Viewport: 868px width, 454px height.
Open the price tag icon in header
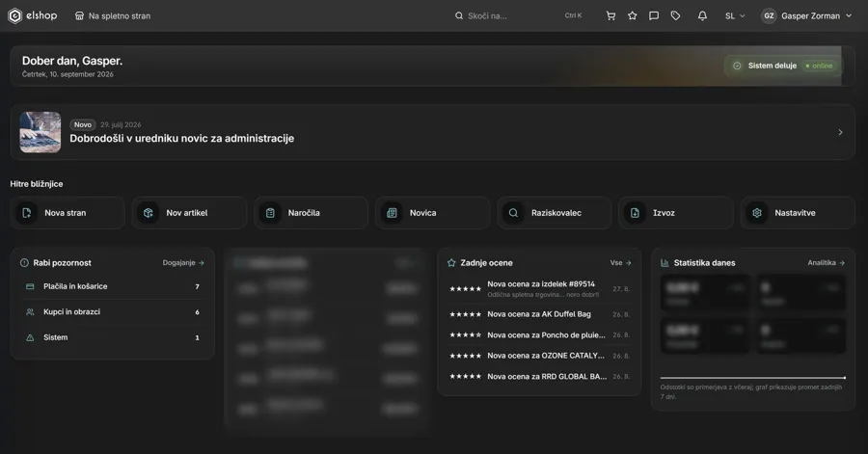(x=675, y=16)
